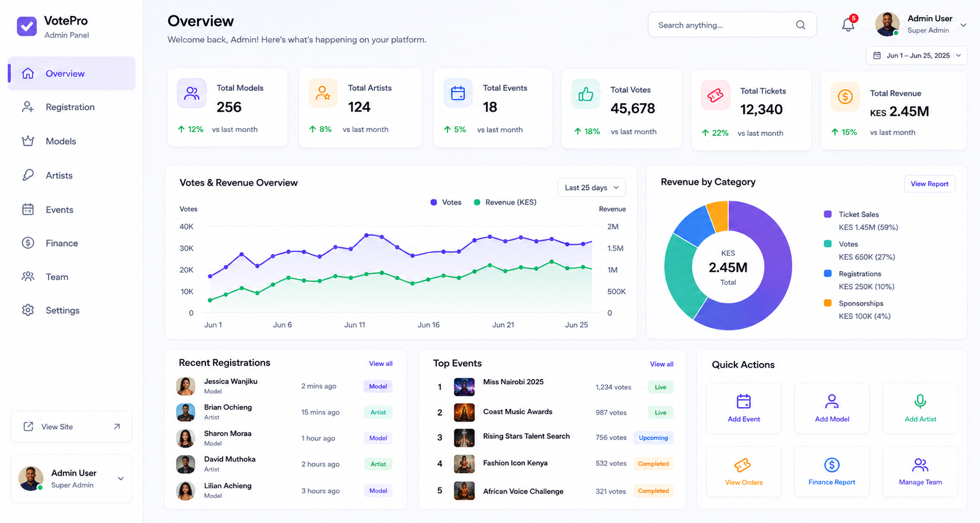The width and height of the screenshot is (980, 523).
Task: Click Add Artist microphone quick action
Action: point(920,408)
